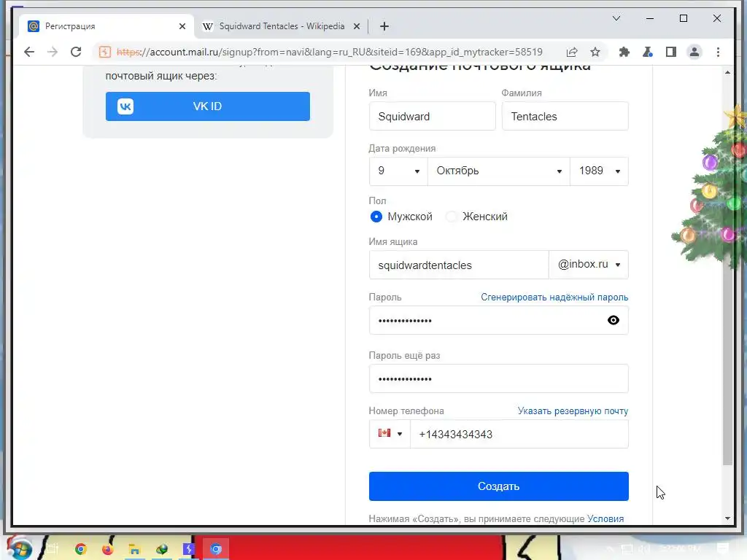This screenshot has height=560, width=747.
Task: Open the Extensions puzzle icon
Action: pyautogui.click(x=624, y=52)
